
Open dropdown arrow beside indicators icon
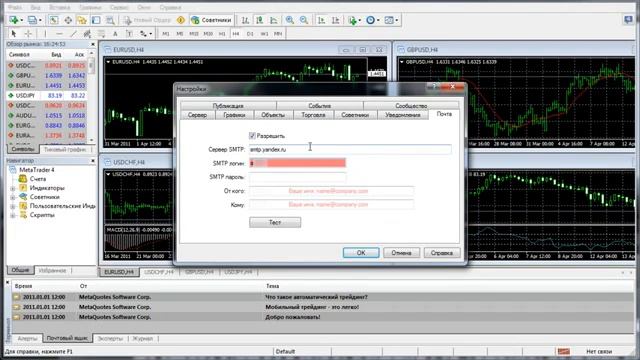[360, 20]
